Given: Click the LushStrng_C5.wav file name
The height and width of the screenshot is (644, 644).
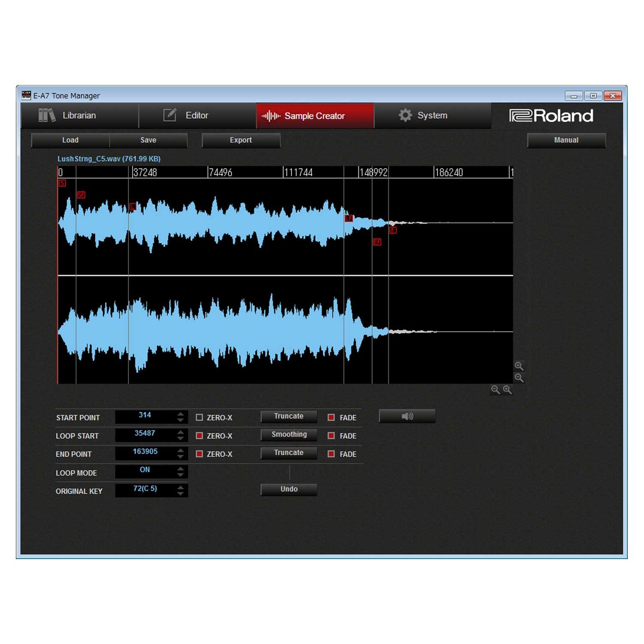Looking at the screenshot, I should pos(89,159).
